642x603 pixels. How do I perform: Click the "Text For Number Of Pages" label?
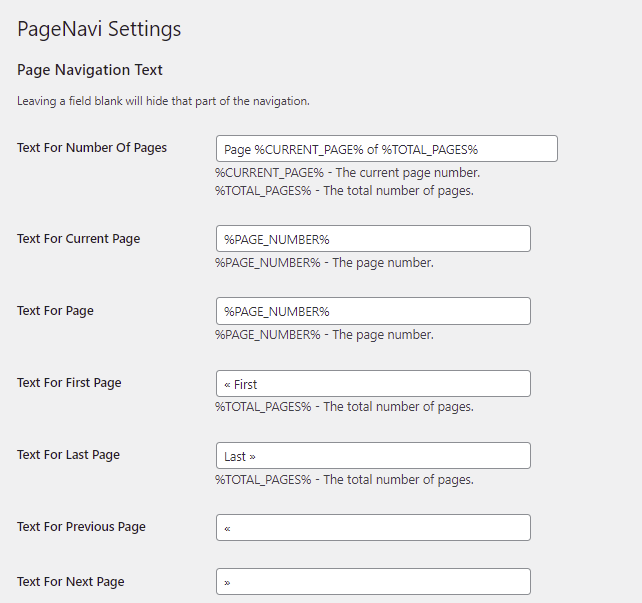92,148
